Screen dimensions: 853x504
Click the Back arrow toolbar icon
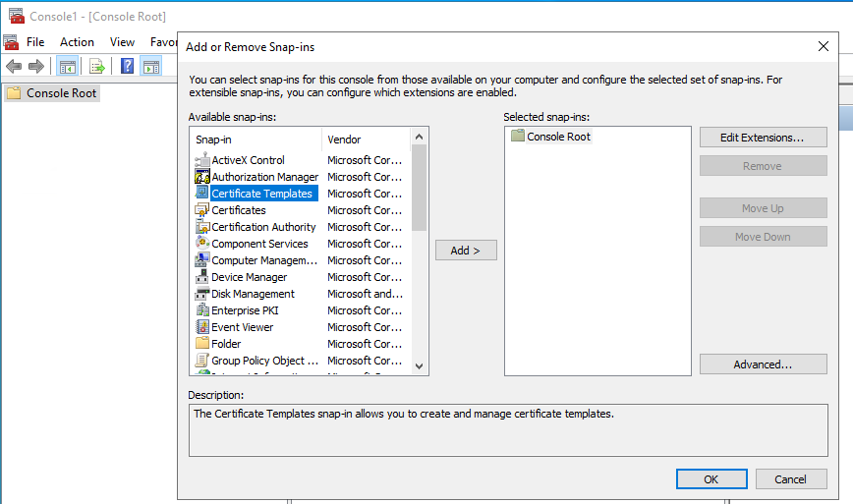[x=14, y=67]
